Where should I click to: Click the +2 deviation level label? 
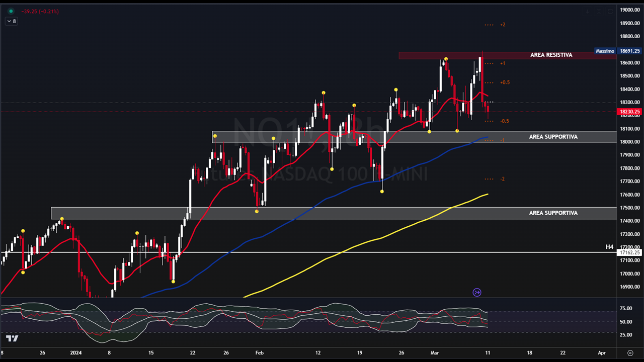(503, 25)
